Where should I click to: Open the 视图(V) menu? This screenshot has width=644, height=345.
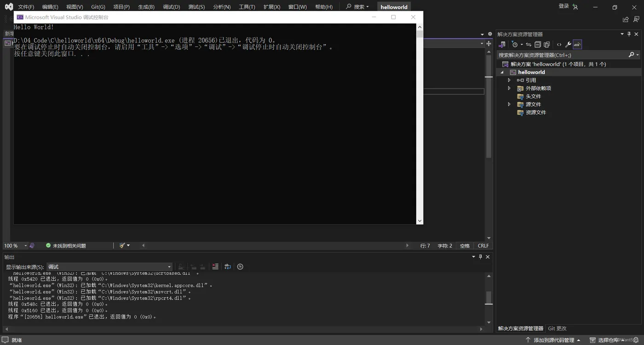(x=75, y=7)
